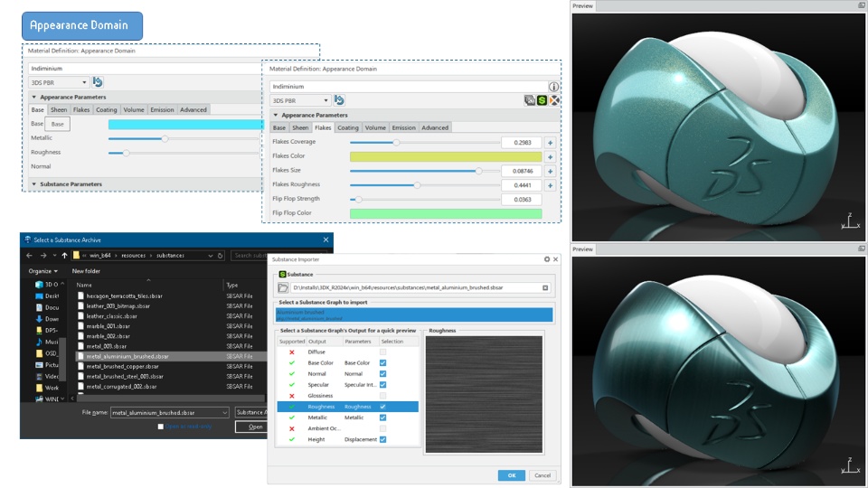Click the folder browse icon in Substance Importer
The width and height of the screenshot is (868, 488).
point(283,287)
